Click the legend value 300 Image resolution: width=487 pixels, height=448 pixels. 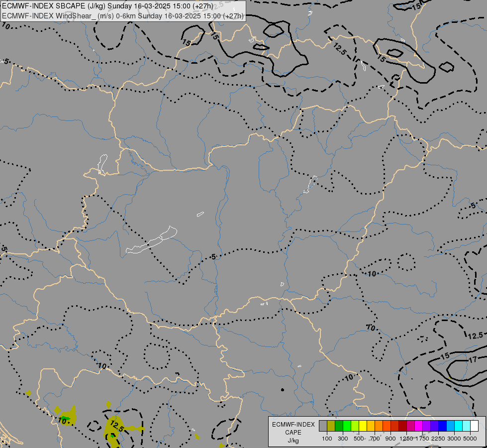[x=343, y=439]
